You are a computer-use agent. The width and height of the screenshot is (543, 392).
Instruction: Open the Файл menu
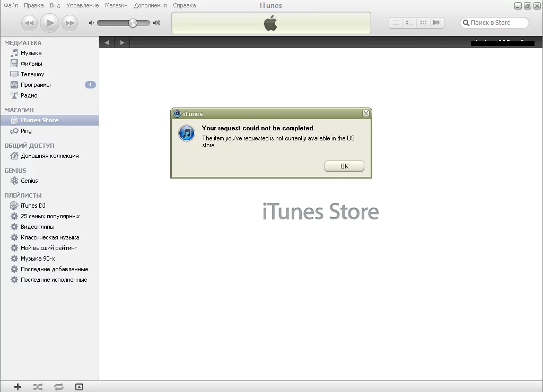click(11, 5)
